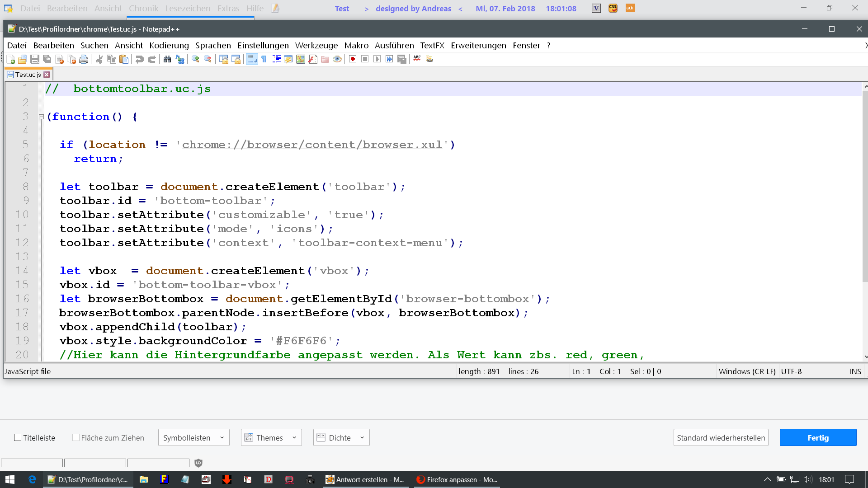The height and width of the screenshot is (488, 868).
Task: Click the Print icon in toolbar
Action: point(84,59)
